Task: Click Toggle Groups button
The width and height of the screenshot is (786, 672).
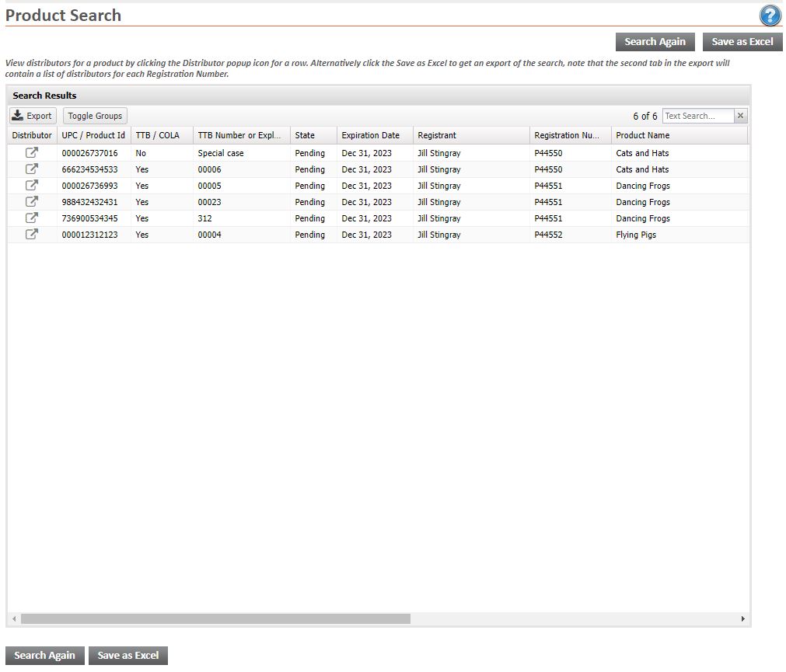Action: click(x=95, y=116)
